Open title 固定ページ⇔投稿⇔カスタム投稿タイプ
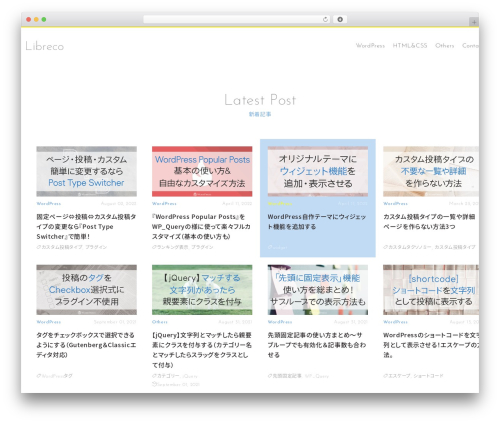500x423 pixels. point(86,227)
